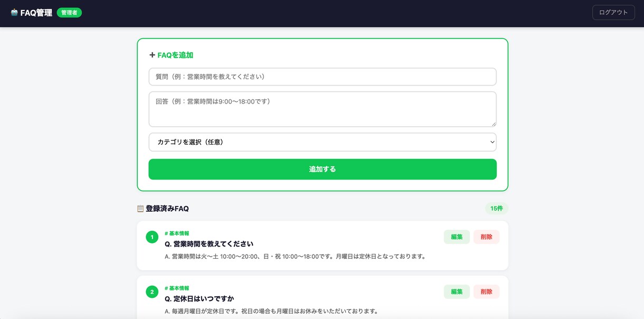Click the 15件 count badge
This screenshot has width=644, height=319.
[497, 209]
